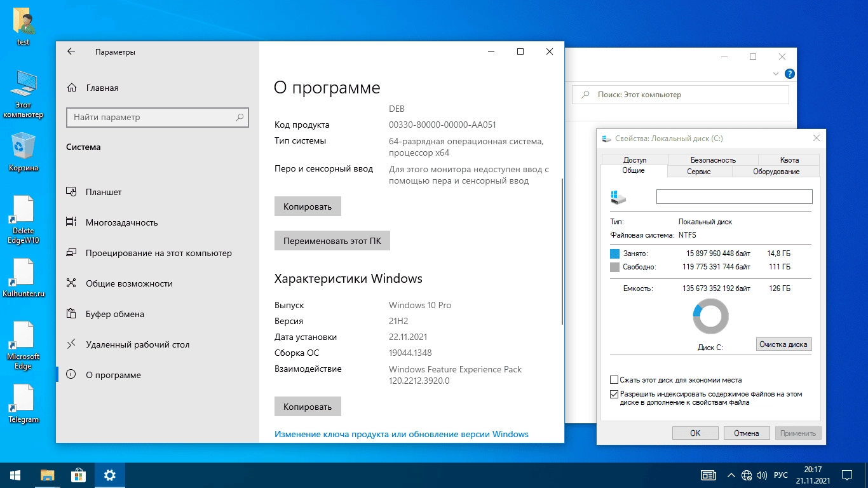Expand the Explorer ribbon chevron
Viewport: 868px width, 488px height.
[x=777, y=74]
